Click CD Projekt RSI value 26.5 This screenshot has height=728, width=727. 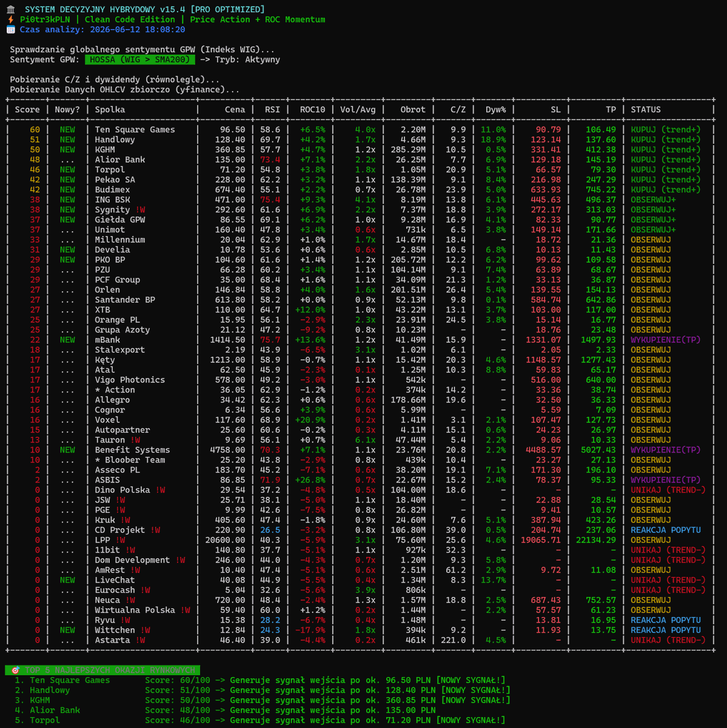270,530
